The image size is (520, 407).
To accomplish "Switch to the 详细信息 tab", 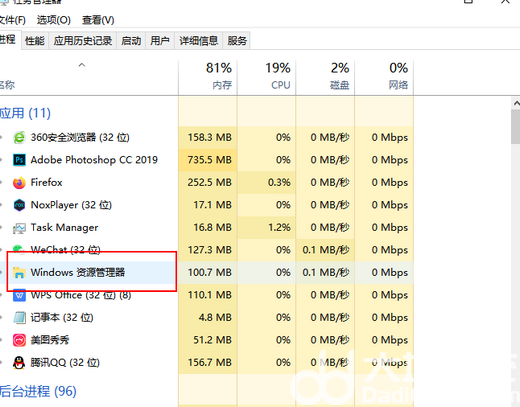I will point(198,41).
